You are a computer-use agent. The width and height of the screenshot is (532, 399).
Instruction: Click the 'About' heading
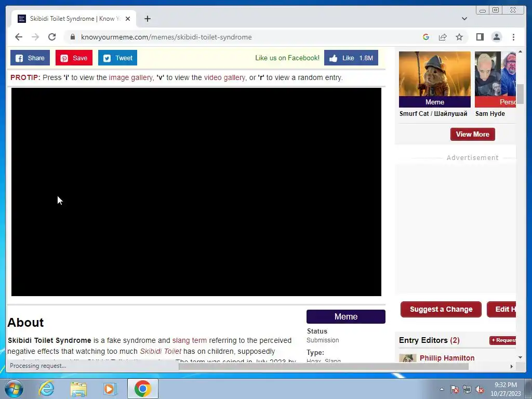click(x=26, y=322)
